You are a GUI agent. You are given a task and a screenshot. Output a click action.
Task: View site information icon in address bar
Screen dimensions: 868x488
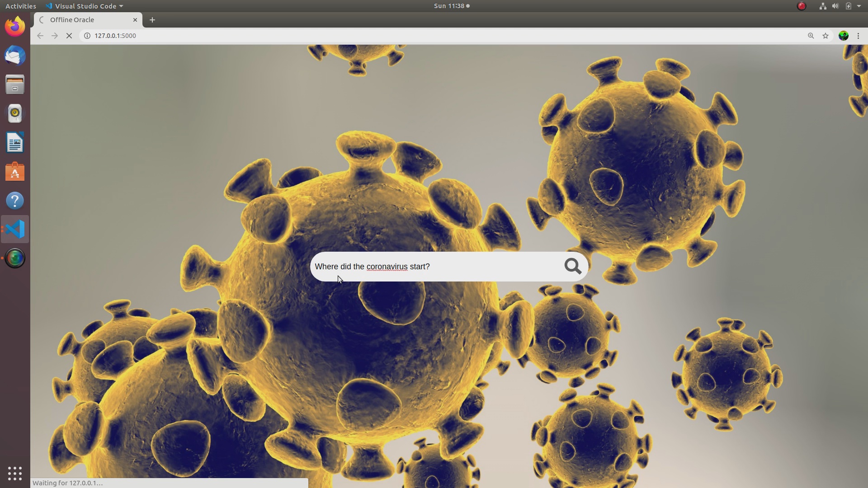(x=87, y=36)
